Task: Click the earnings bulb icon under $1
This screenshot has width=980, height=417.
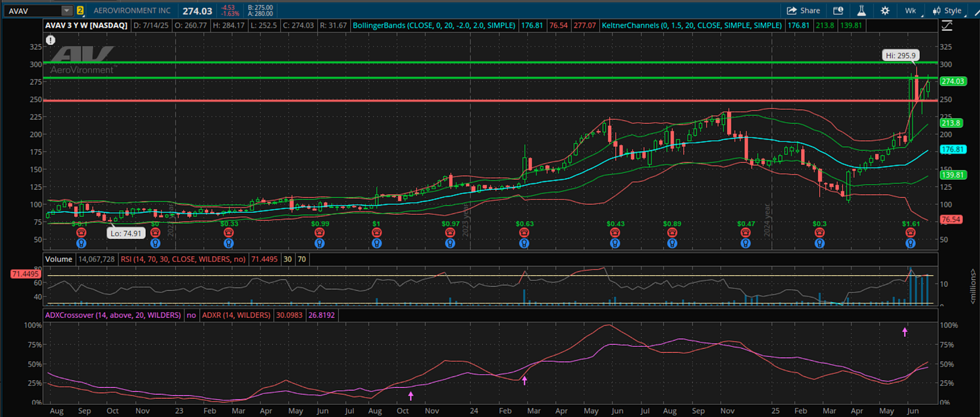Action: (377, 243)
